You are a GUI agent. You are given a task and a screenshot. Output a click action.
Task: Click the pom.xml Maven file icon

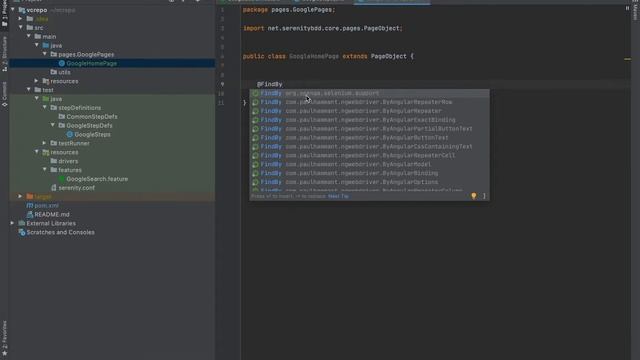29,205
